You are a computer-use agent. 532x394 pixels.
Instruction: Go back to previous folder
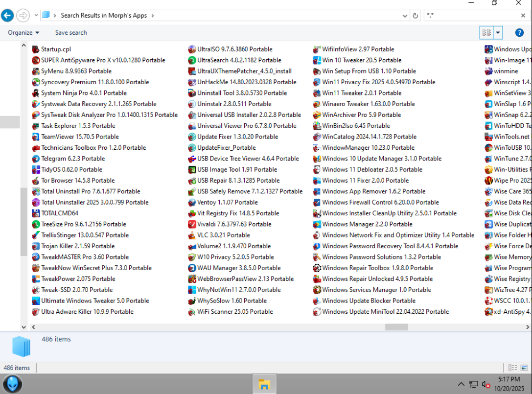tap(7, 15)
